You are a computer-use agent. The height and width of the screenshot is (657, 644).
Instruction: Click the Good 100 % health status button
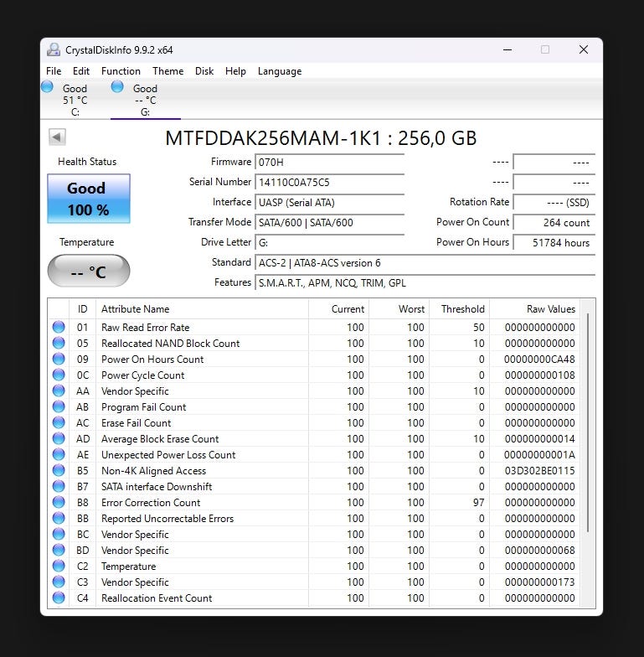pyautogui.click(x=89, y=199)
